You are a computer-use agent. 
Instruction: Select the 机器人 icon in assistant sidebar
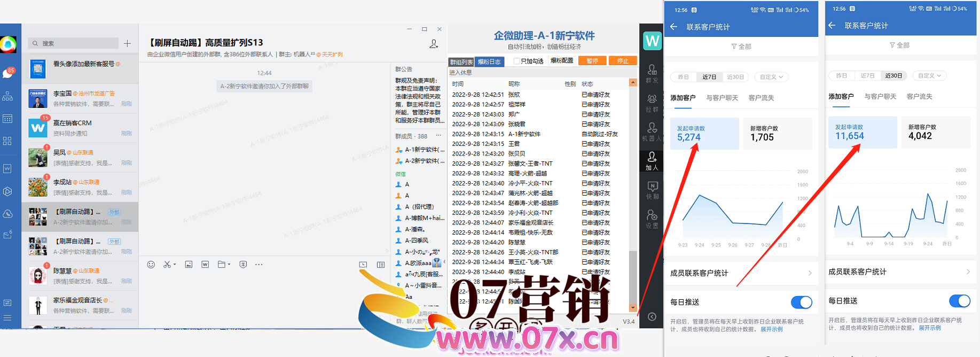(x=652, y=132)
